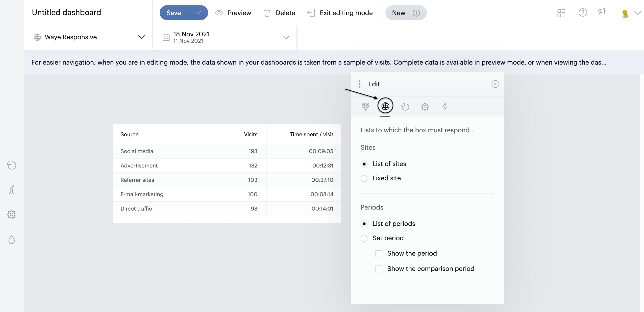The width and height of the screenshot is (644, 312).
Task: Open the apps grid icon
Action: tap(561, 13)
